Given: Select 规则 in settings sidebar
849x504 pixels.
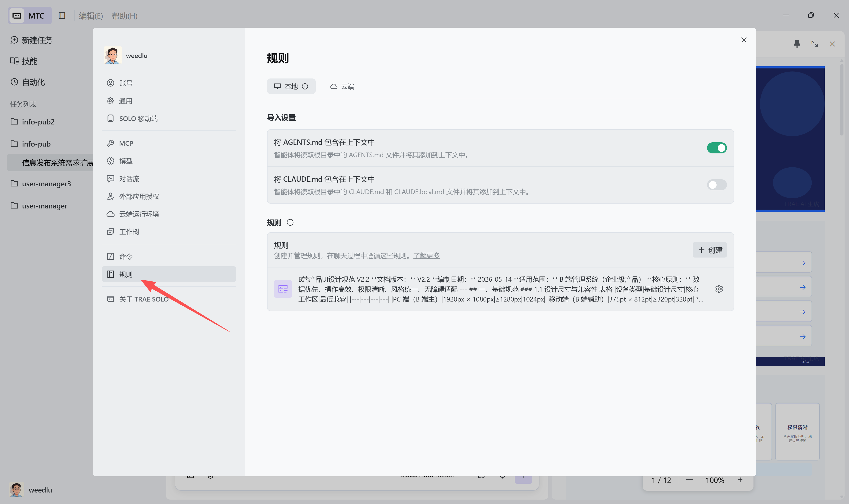Looking at the screenshot, I should 169,274.
